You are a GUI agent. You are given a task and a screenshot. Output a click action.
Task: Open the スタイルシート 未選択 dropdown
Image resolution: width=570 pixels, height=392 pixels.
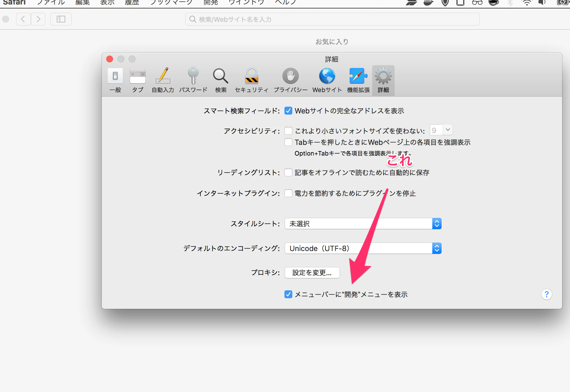click(363, 224)
